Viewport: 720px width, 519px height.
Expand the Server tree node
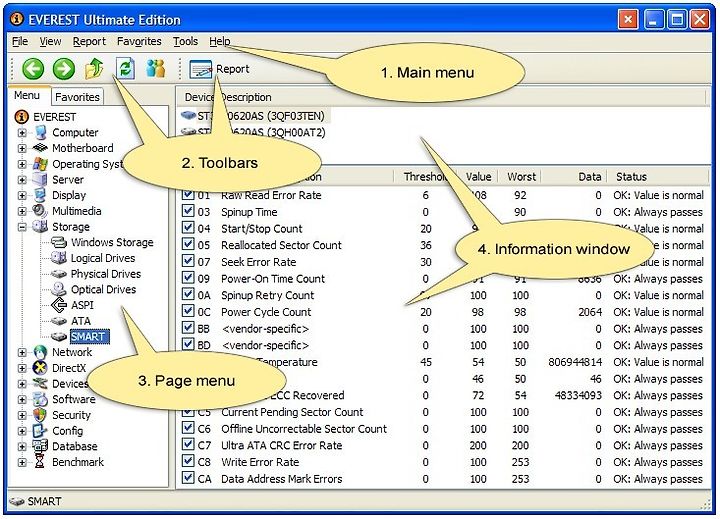pos(22,180)
